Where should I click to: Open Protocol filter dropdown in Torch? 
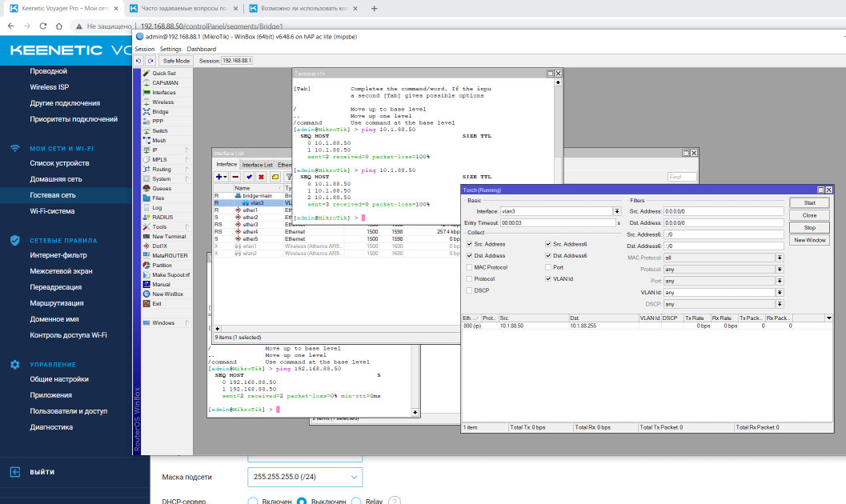780,270
